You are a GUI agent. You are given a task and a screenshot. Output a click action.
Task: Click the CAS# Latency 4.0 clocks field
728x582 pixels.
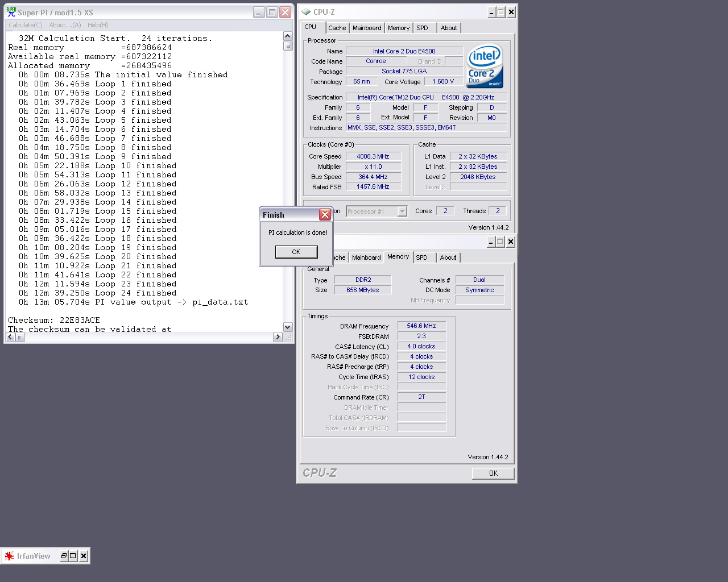pyautogui.click(x=421, y=347)
